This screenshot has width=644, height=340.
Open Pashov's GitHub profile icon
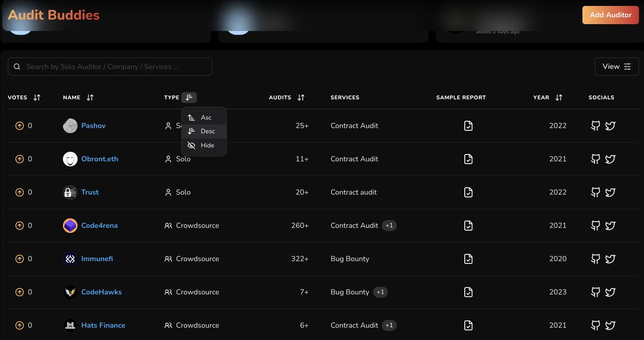click(x=595, y=126)
